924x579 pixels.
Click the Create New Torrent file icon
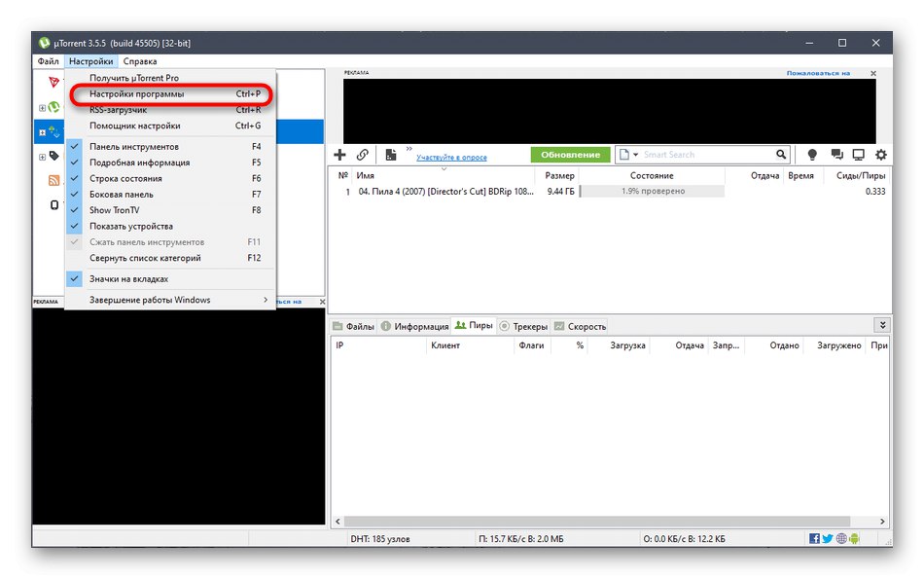[x=390, y=155]
